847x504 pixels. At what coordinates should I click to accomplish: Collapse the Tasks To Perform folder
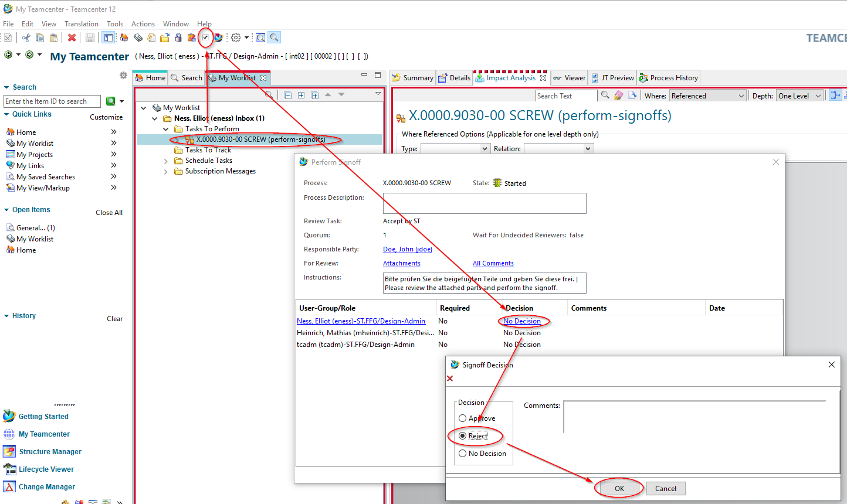point(166,129)
